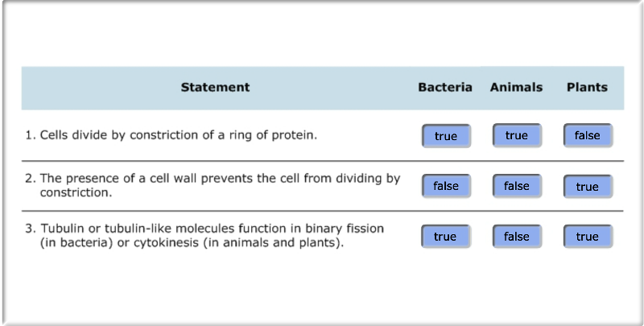Toggle Animals answer for statement 1
Screen dimensions: 644x326
(x=517, y=136)
